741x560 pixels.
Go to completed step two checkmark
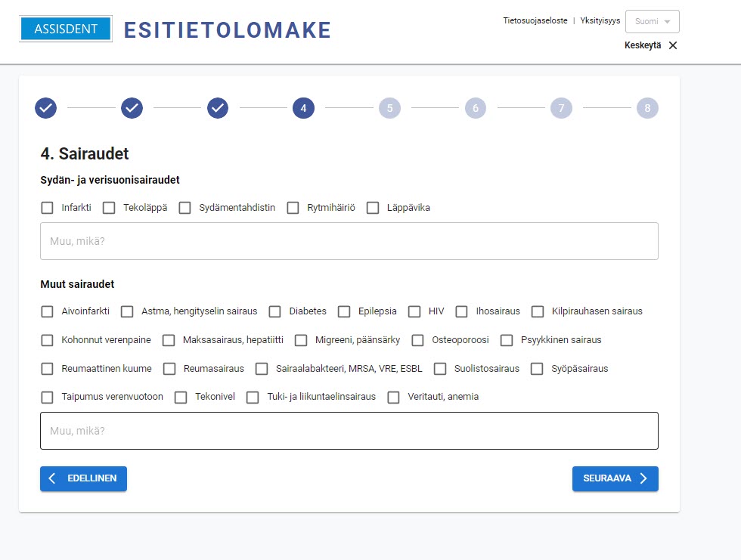point(132,108)
